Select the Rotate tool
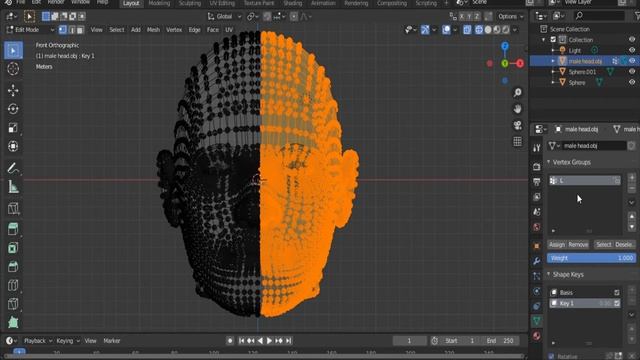The width and height of the screenshot is (640, 360). [x=13, y=109]
